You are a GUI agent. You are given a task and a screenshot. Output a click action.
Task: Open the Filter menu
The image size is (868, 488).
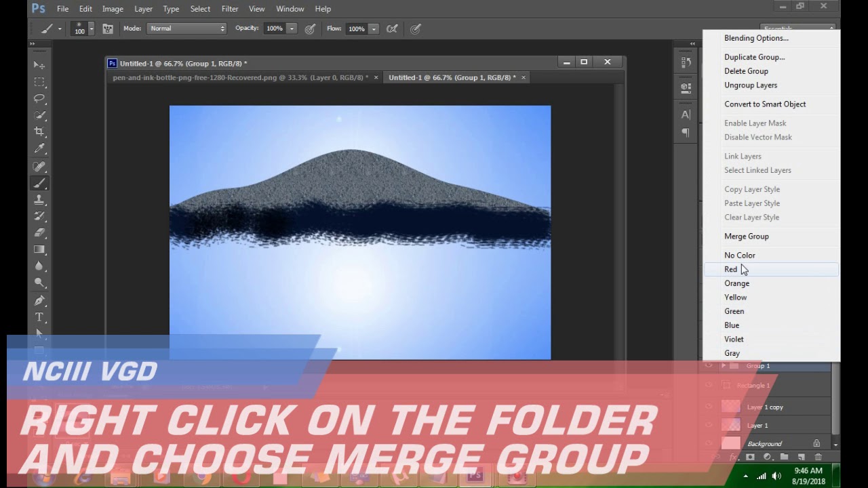pyautogui.click(x=230, y=9)
